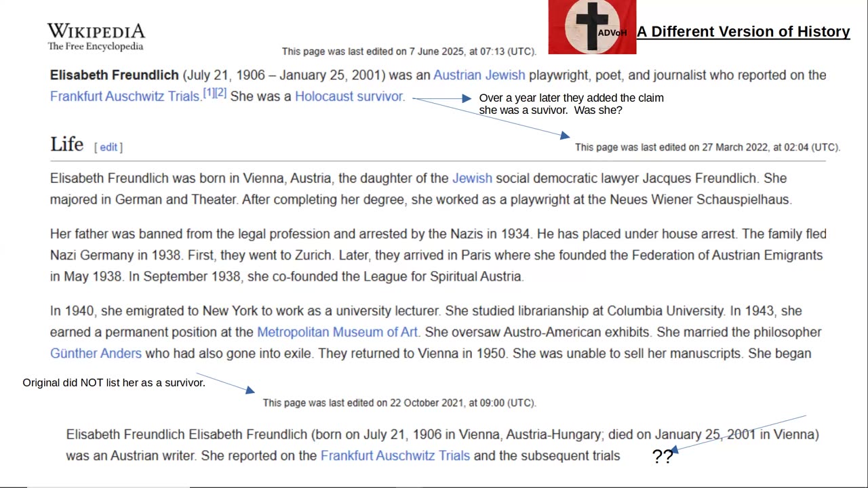Viewport: 868px width, 488px height.
Task: Click 'The Free Encyclopedia' tagline
Action: [x=96, y=47]
